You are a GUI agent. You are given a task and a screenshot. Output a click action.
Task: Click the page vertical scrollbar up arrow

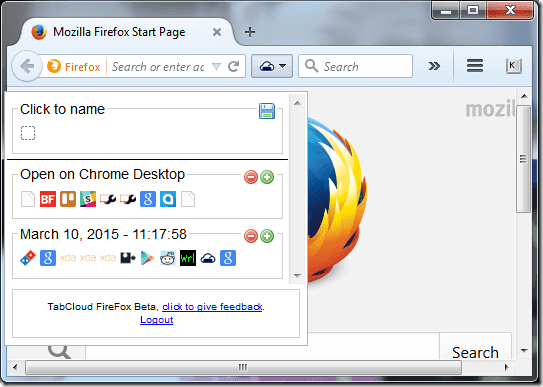(524, 96)
